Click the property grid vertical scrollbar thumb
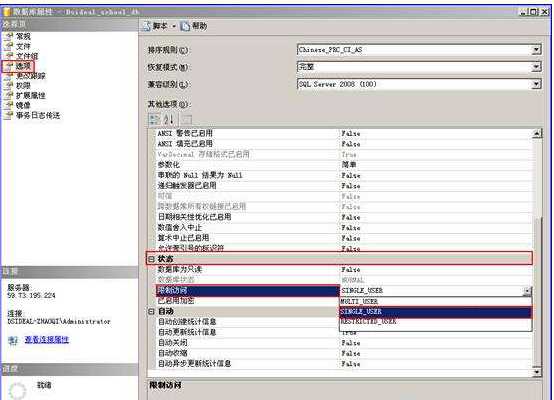The width and height of the screenshot is (554, 400). (537, 292)
